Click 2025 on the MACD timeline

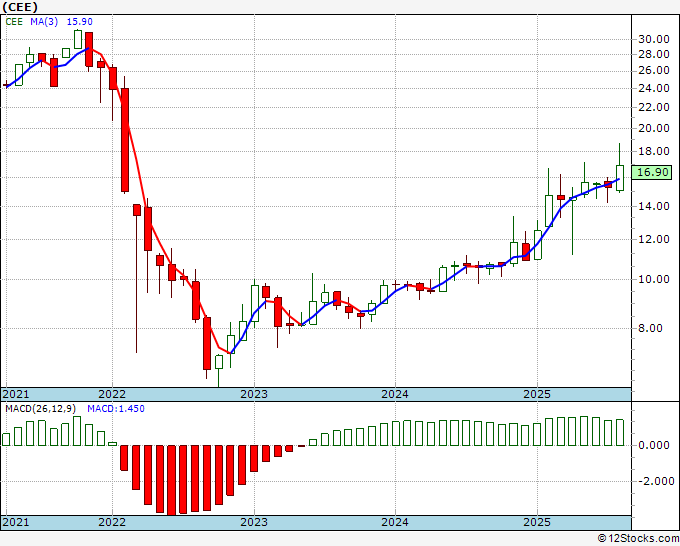coord(537,522)
